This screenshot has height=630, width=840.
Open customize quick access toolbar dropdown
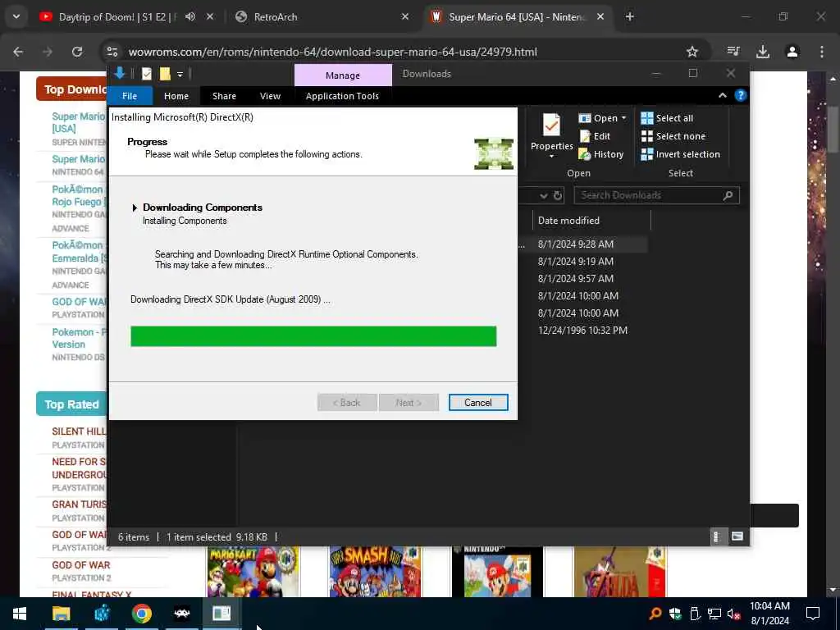[180, 75]
